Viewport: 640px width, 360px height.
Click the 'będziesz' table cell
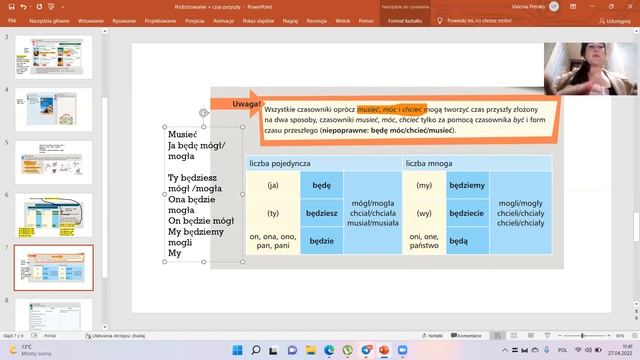point(322,213)
